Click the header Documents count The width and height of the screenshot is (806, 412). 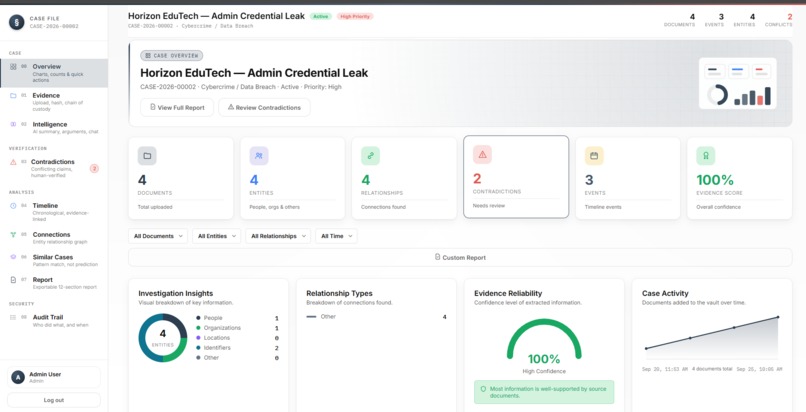(x=679, y=20)
